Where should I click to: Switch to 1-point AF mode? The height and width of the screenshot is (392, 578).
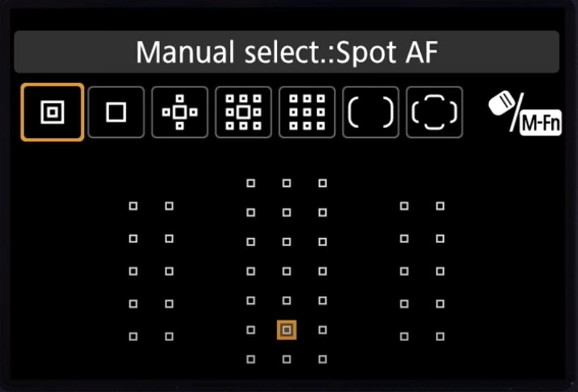[x=116, y=113]
